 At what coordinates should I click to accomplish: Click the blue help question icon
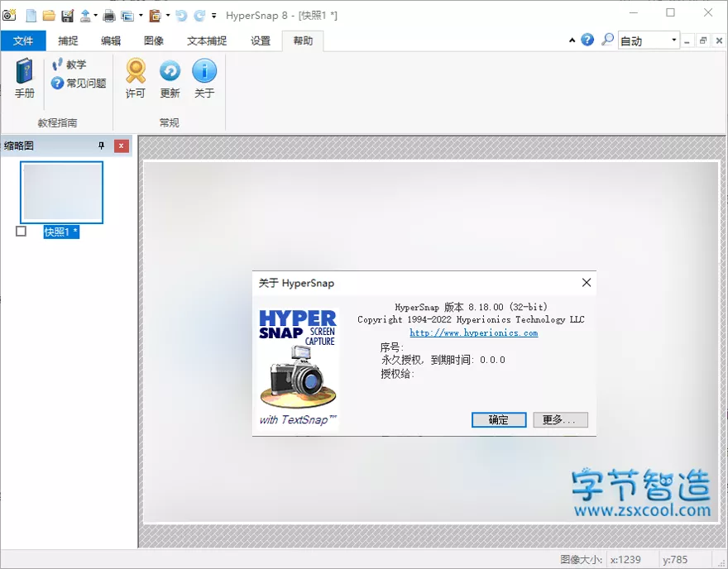coord(587,40)
